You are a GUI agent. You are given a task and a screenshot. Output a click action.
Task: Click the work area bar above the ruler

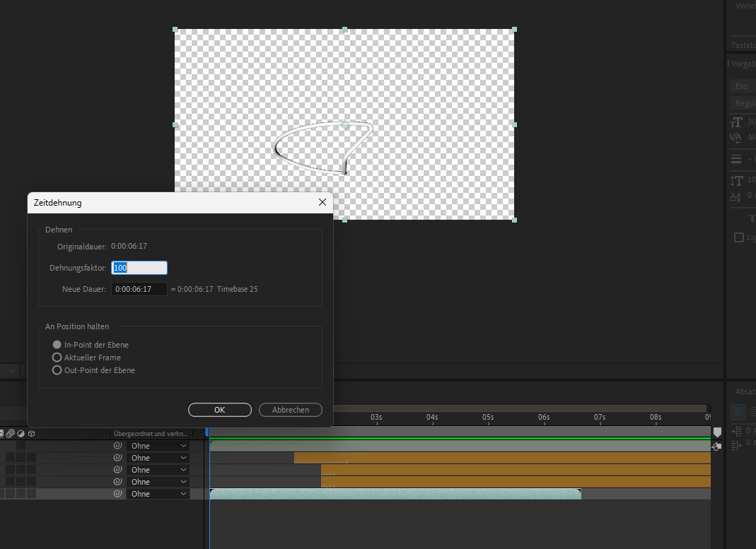[520, 408]
